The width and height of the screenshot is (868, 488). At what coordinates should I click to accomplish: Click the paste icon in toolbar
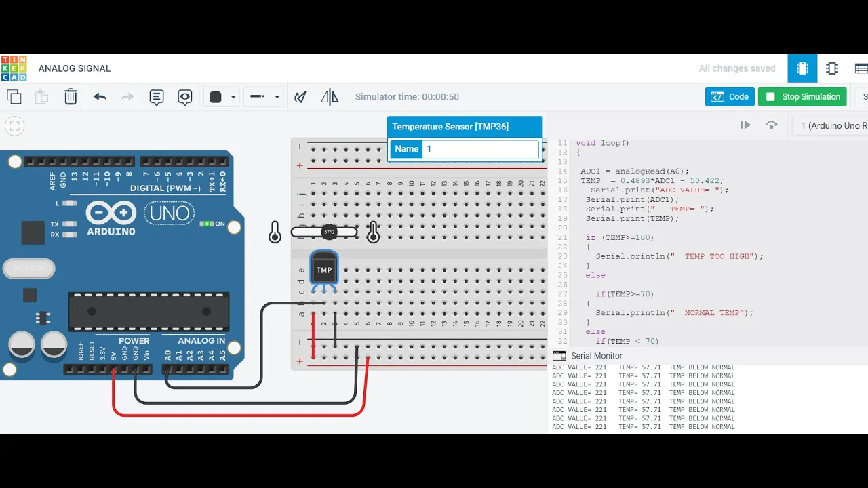[42, 97]
